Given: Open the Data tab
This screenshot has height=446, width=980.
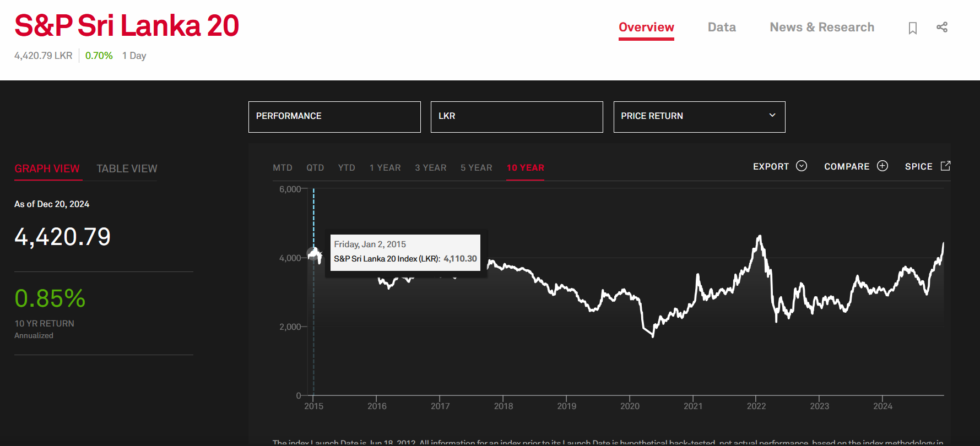Looking at the screenshot, I should click(x=722, y=28).
